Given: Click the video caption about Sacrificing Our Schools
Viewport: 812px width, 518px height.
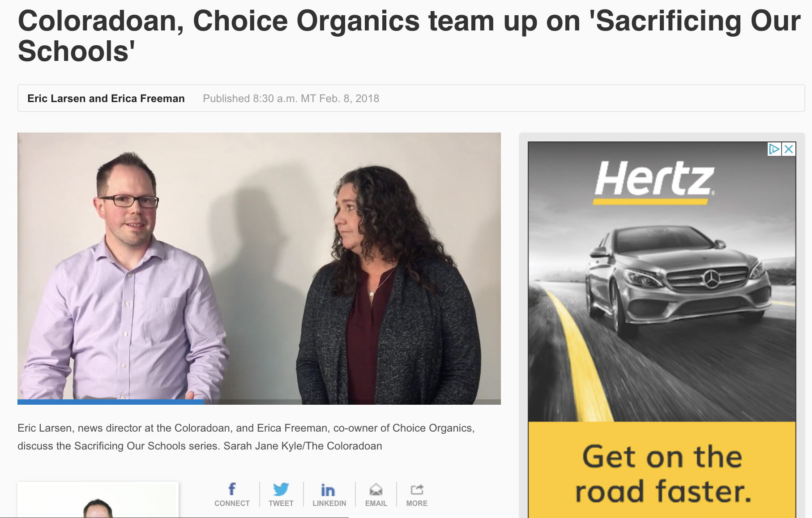Looking at the screenshot, I should point(246,437).
